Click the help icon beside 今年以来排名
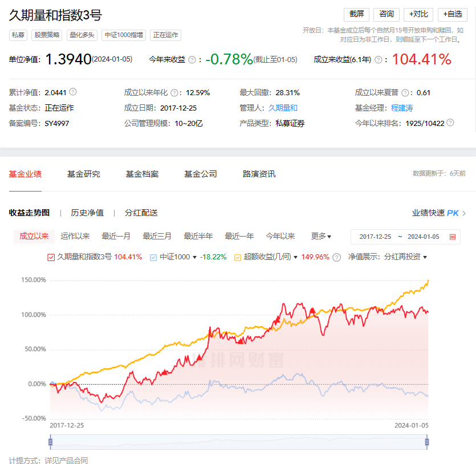Image resolution: width=476 pixels, height=464 pixels. click(450, 123)
